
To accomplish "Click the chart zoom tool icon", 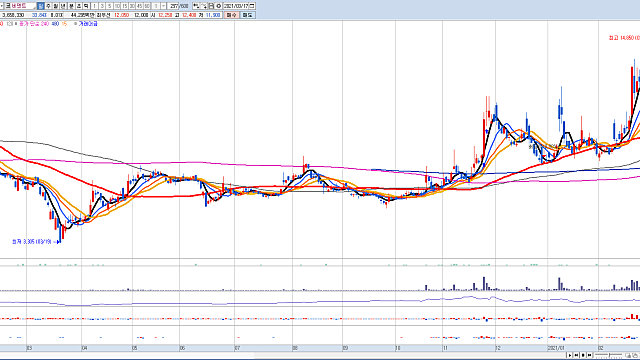I will tap(196, 6).
